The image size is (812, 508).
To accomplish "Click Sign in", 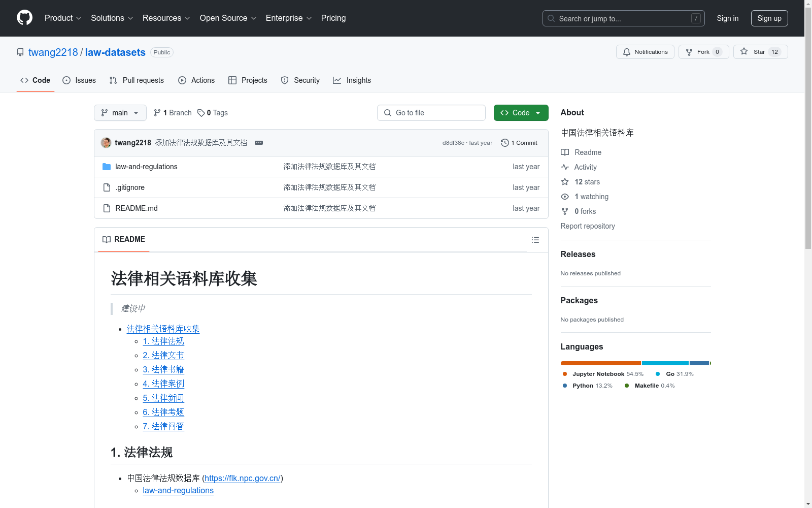I will (727, 18).
